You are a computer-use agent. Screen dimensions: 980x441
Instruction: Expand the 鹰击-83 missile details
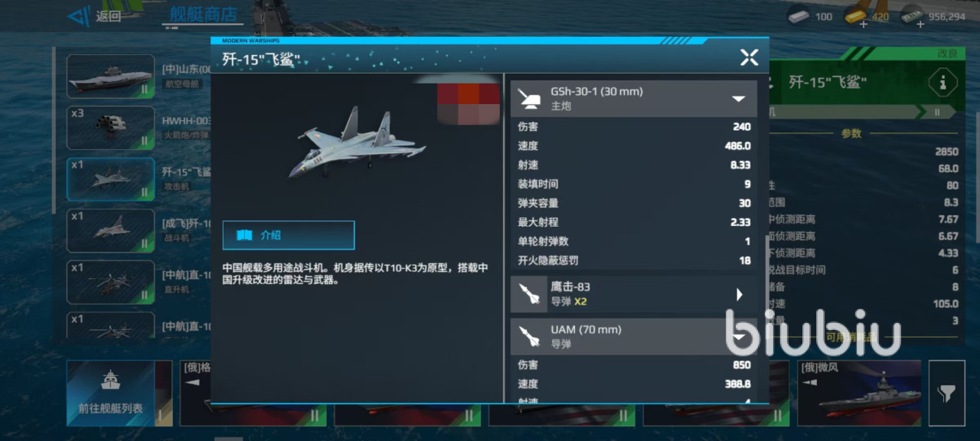740,295
